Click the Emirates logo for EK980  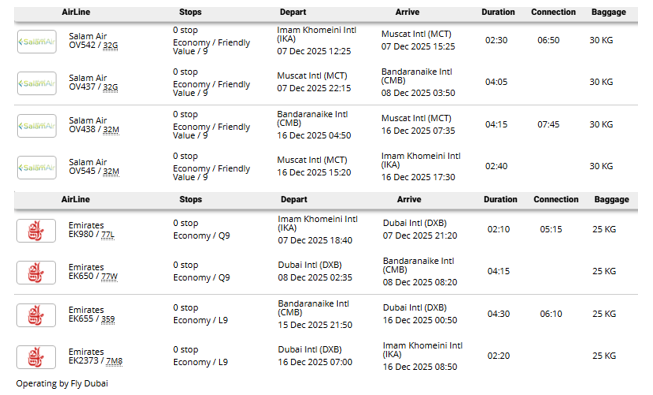(x=36, y=231)
